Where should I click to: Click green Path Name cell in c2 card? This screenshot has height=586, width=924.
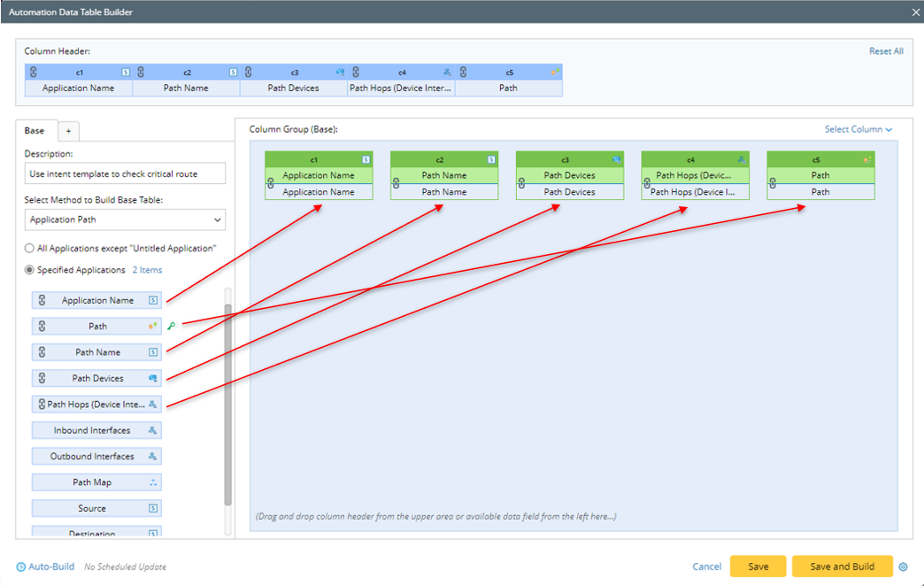pyautogui.click(x=444, y=175)
